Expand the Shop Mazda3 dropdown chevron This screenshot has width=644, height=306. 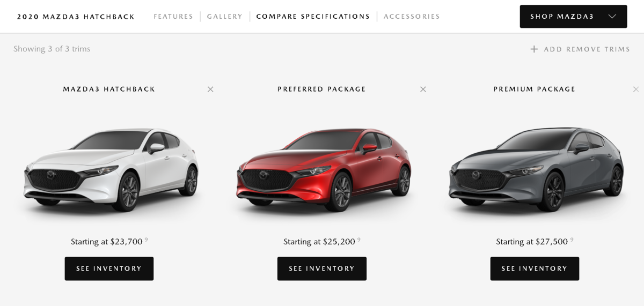point(612,17)
